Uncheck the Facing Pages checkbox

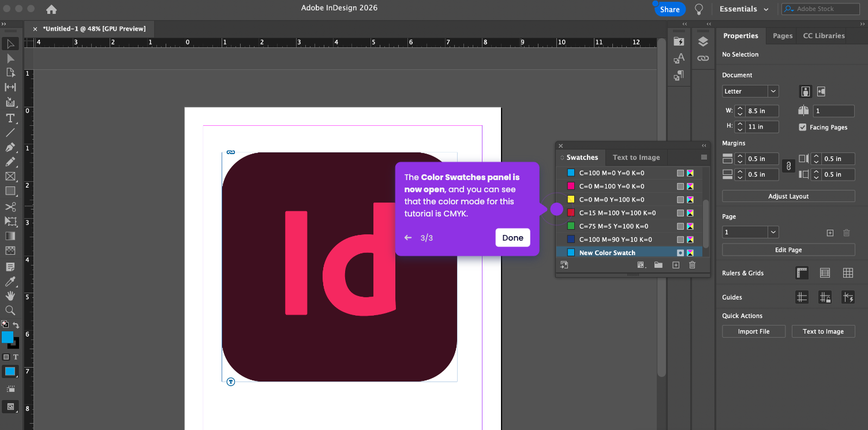pos(802,127)
